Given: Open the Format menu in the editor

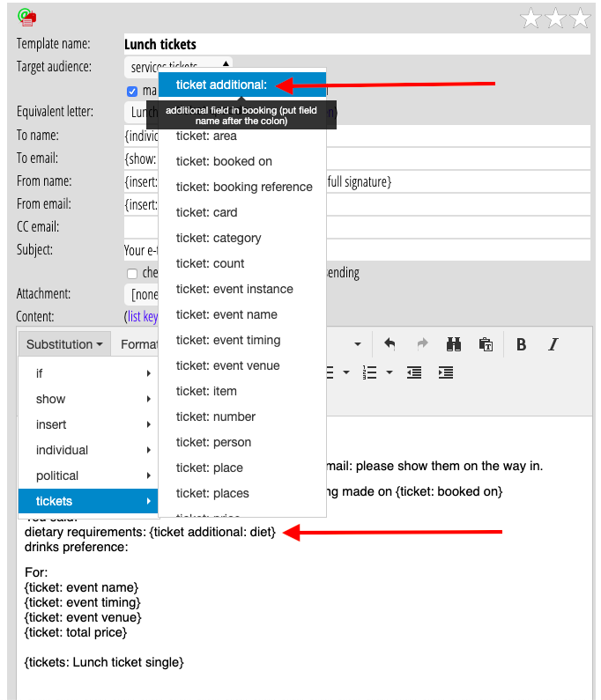Looking at the screenshot, I should [x=139, y=344].
